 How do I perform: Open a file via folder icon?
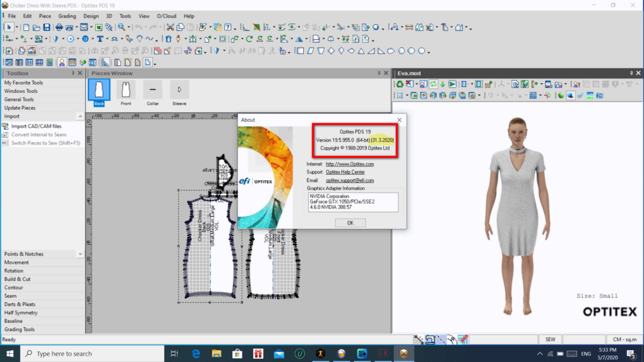point(36,28)
